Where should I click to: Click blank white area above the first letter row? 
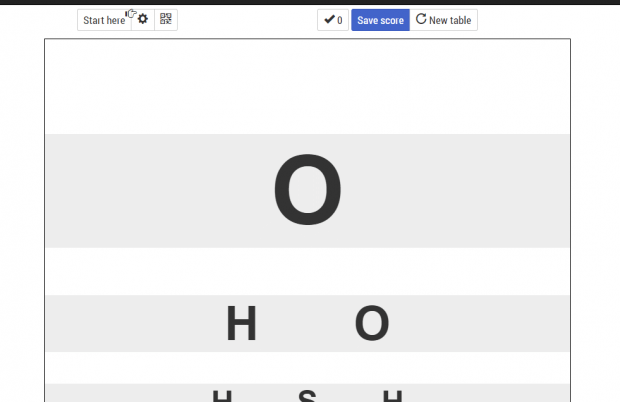click(308, 87)
